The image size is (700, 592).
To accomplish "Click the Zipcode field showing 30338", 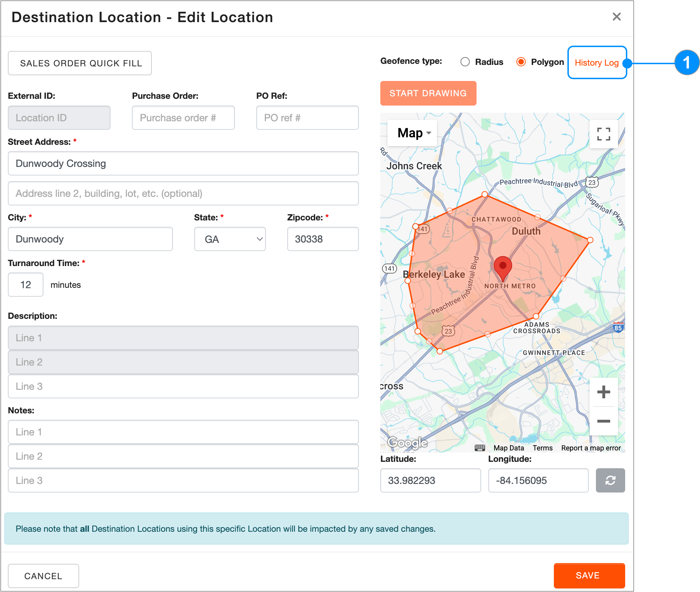I will tap(323, 239).
